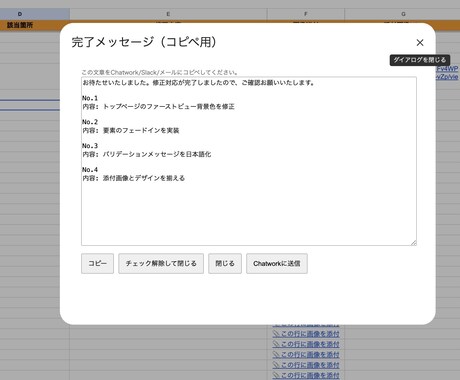The height and width of the screenshot is (380, 460).
Task: Select column E header in spreadsheet
Action: 168,14
